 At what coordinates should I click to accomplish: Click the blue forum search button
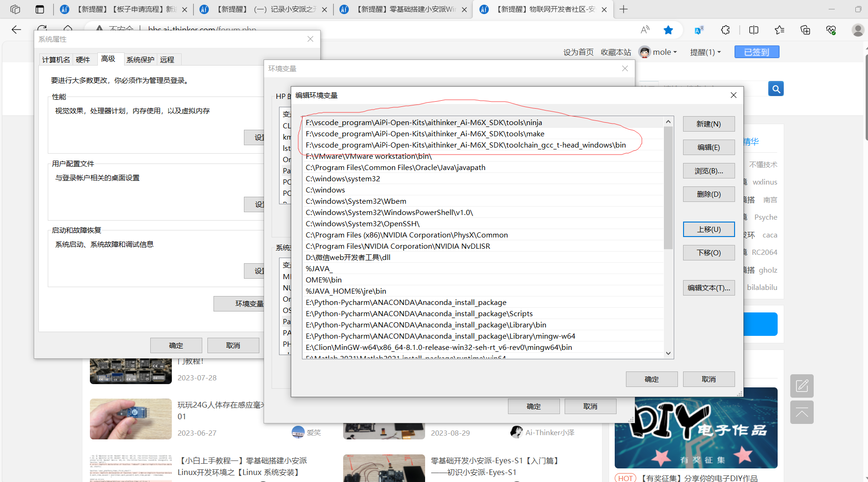[x=776, y=89]
